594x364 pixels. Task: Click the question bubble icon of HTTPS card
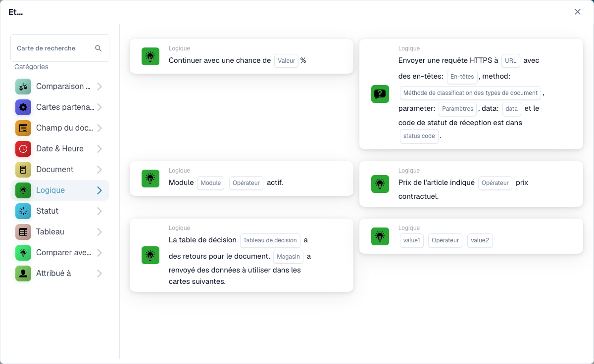tap(380, 94)
